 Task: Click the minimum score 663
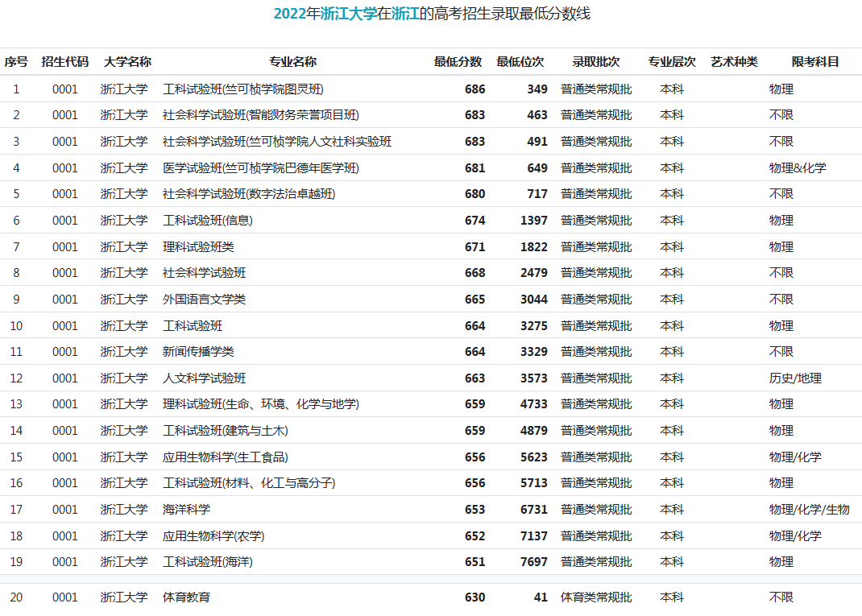[x=475, y=378]
